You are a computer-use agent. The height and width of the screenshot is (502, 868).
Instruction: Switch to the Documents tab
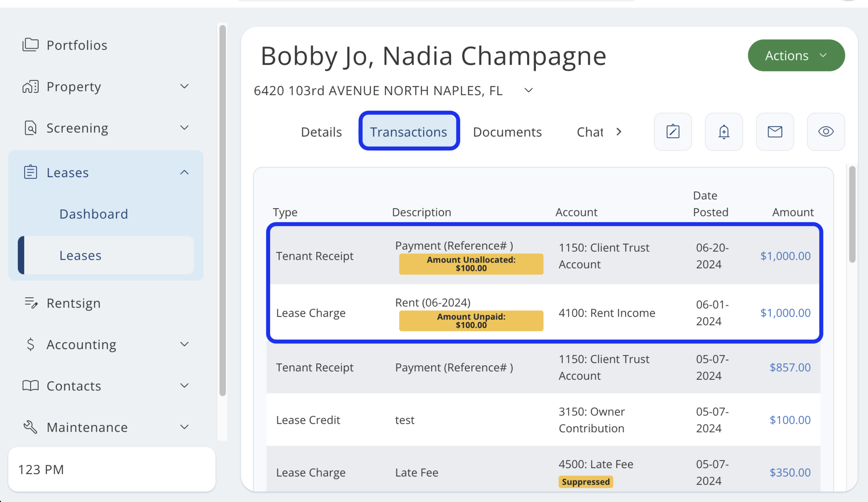[507, 132]
